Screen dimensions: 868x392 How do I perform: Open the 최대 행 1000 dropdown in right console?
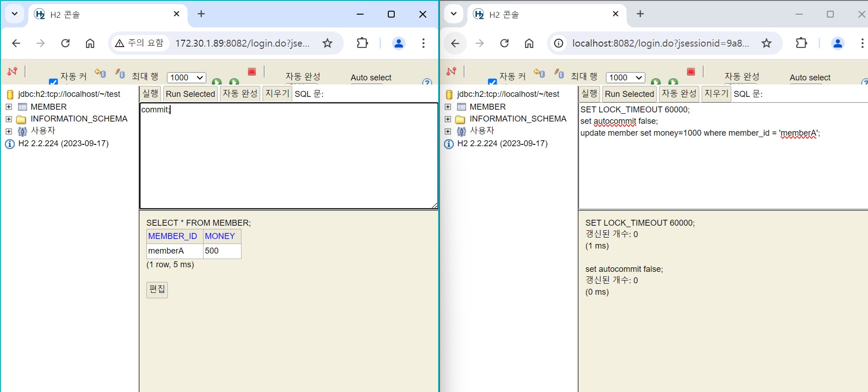(626, 78)
